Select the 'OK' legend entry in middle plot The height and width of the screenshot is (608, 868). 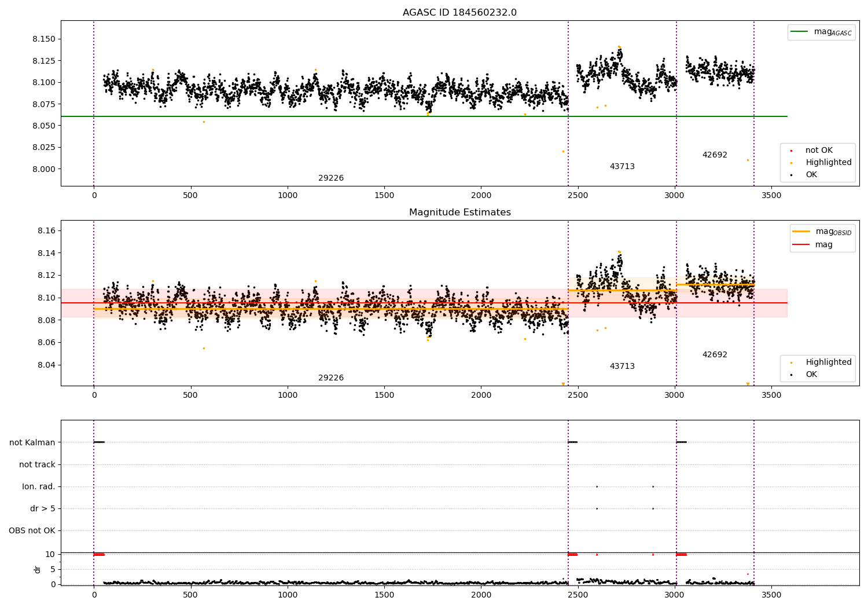pos(803,375)
